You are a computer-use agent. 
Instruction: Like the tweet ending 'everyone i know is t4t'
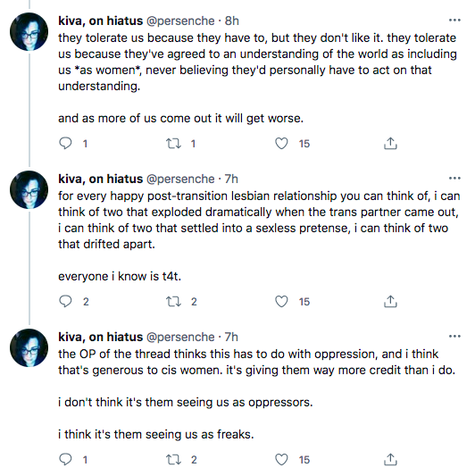(x=281, y=302)
